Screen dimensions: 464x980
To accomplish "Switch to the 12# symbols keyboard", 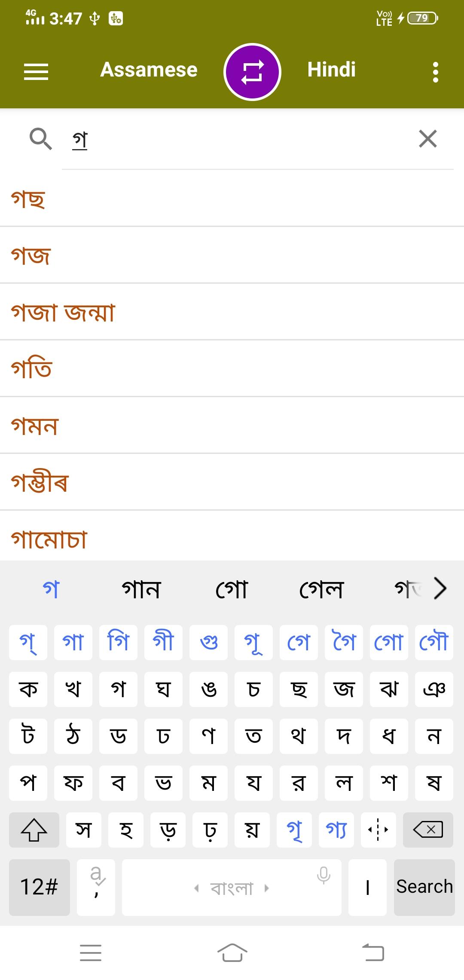I will [39, 887].
